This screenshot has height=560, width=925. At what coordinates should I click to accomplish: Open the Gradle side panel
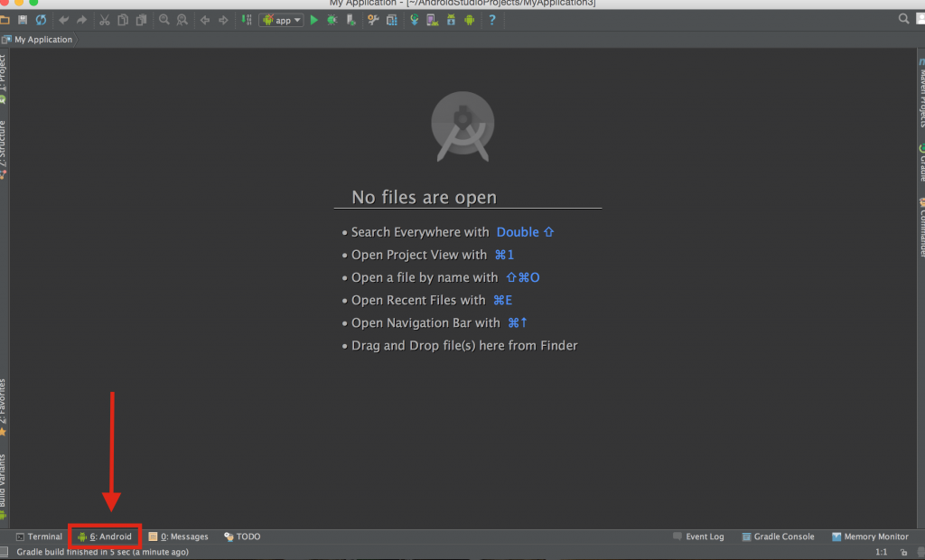click(920, 163)
